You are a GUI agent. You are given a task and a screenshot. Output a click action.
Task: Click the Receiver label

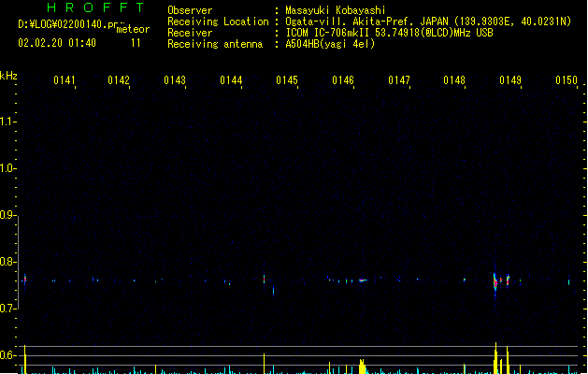tap(190, 33)
